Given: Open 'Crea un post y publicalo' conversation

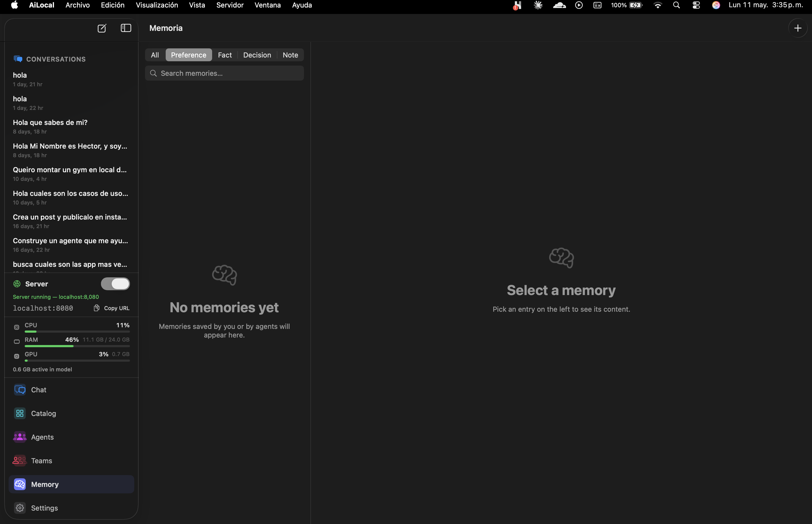Looking at the screenshot, I should point(71,221).
